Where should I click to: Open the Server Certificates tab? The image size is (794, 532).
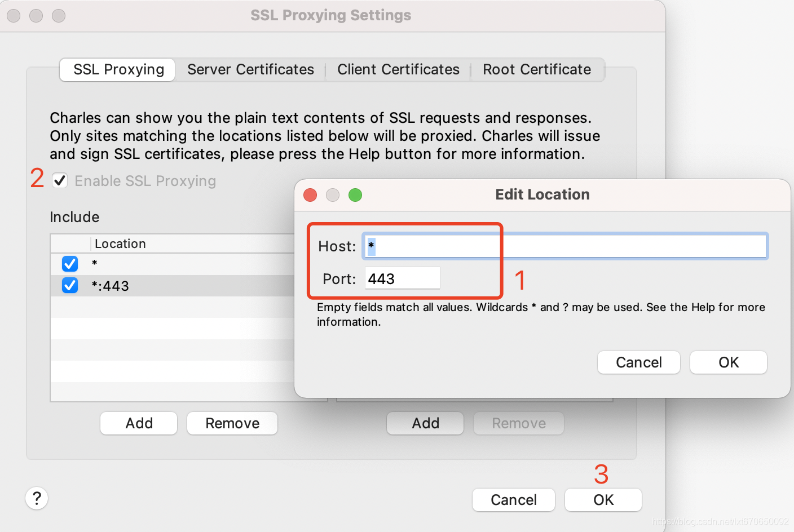(250, 70)
